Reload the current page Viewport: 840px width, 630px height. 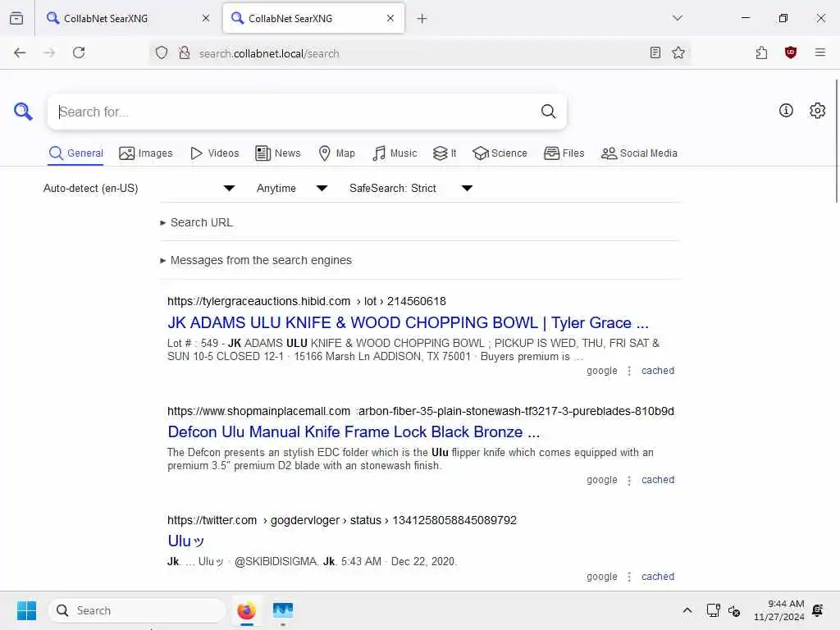point(79,52)
